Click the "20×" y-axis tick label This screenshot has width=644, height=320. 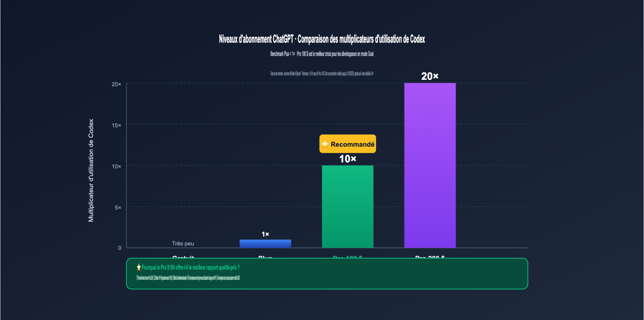point(116,84)
